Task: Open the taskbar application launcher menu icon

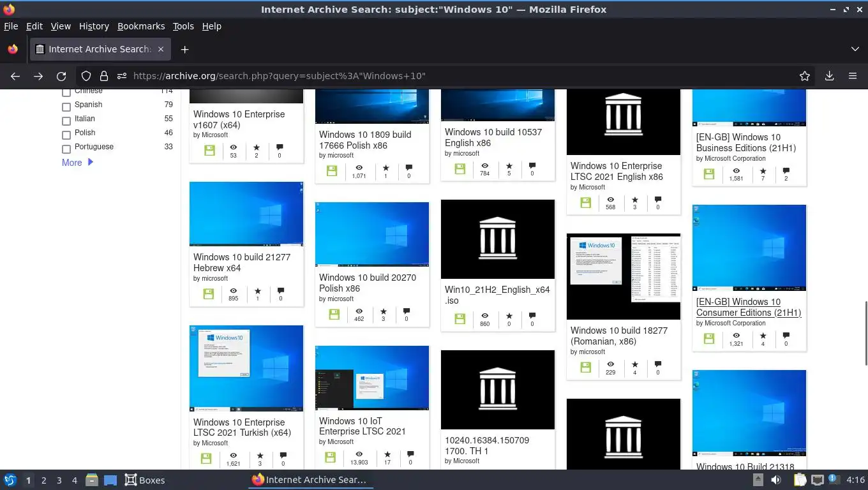Action: click(10, 480)
